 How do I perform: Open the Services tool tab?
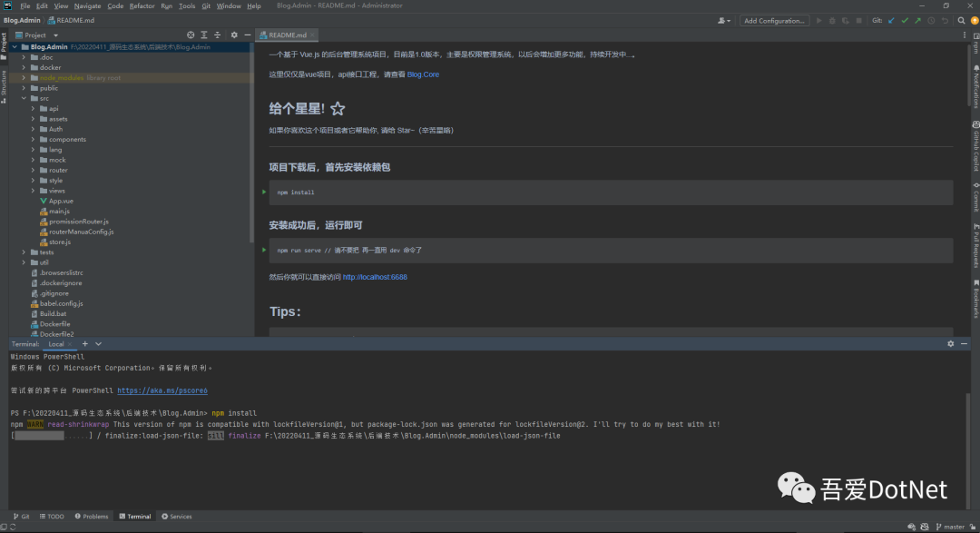(177, 517)
